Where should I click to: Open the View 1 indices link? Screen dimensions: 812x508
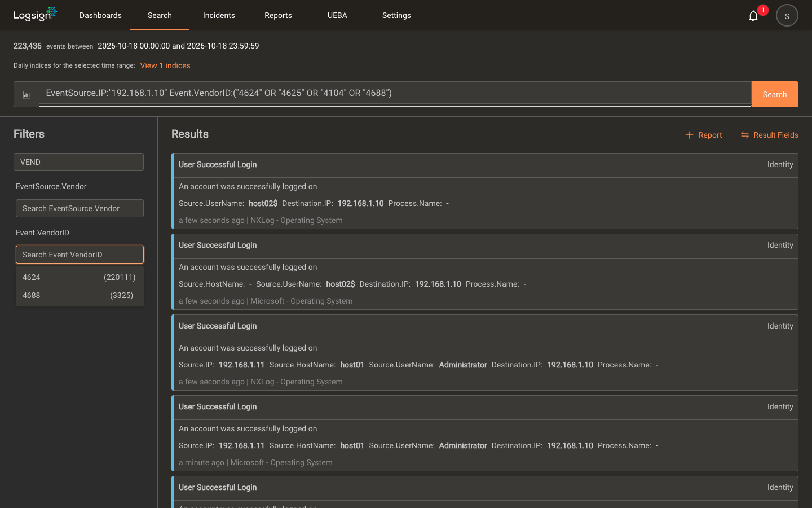tap(165, 65)
